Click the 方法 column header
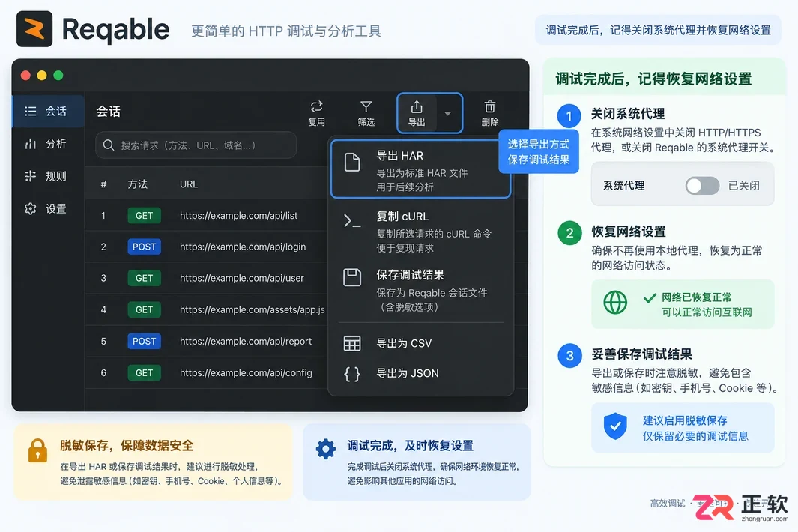Viewport: 798px width, 532px height. [137, 184]
